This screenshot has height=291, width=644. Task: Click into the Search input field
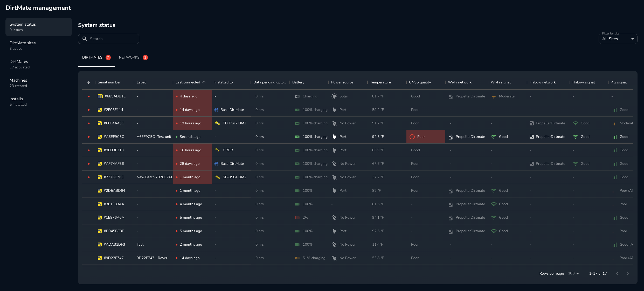click(109, 39)
